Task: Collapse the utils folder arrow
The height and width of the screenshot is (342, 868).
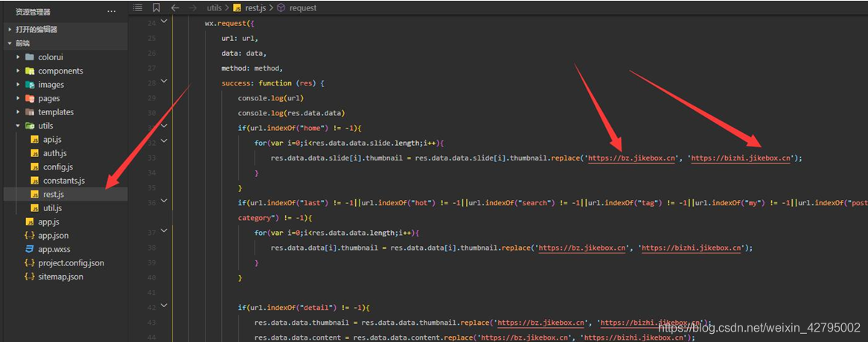Action: (x=19, y=126)
